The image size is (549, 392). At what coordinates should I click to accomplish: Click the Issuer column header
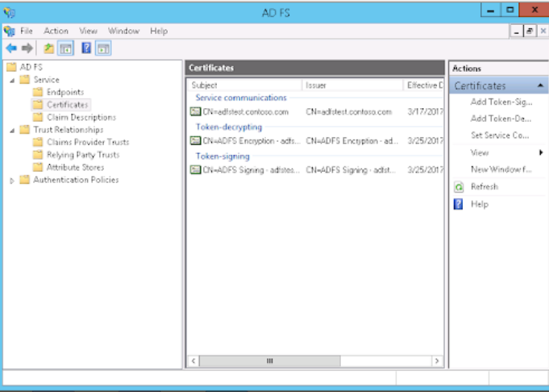coord(352,85)
